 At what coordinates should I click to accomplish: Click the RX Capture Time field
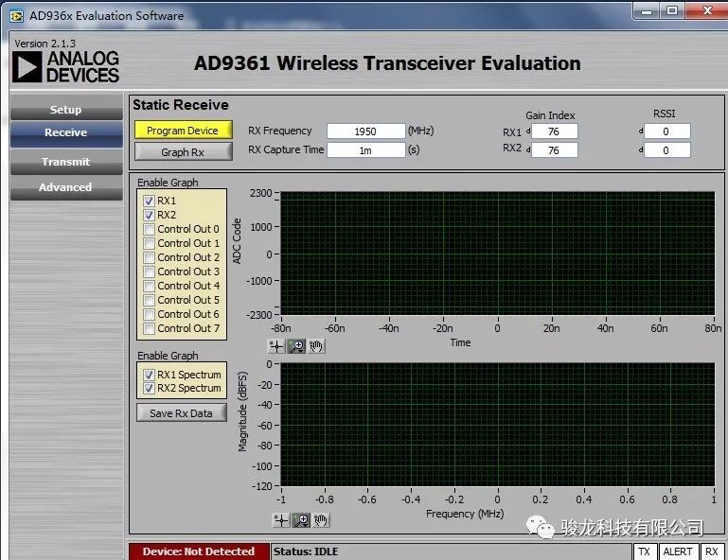(365, 150)
